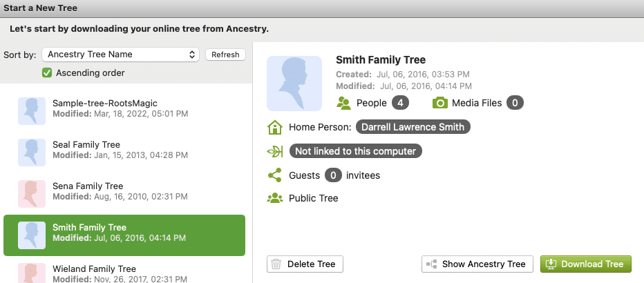Screen dimensions: 644x283
Task: Open the Sort by dropdown
Action: [121, 55]
